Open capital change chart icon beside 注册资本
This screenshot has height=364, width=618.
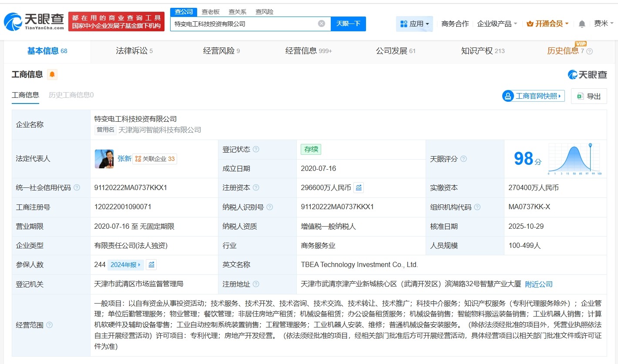click(x=358, y=187)
